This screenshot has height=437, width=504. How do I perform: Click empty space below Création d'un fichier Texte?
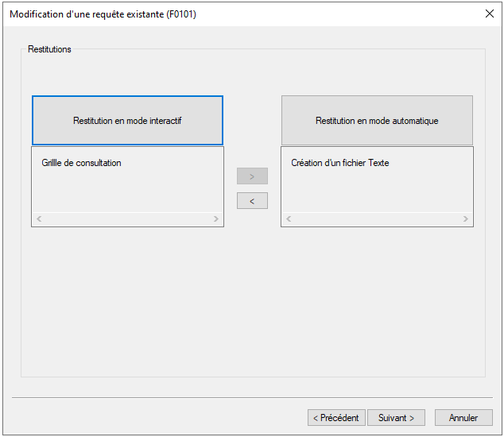377,191
